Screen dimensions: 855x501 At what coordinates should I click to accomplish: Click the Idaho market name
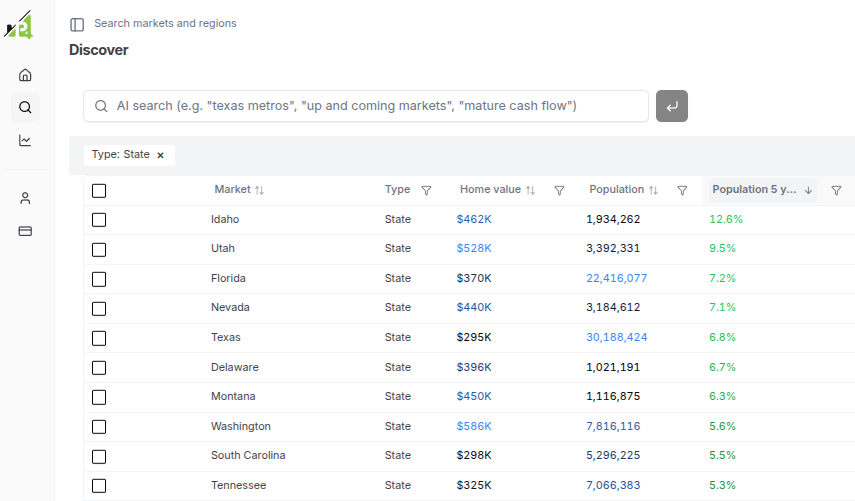(x=225, y=219)
